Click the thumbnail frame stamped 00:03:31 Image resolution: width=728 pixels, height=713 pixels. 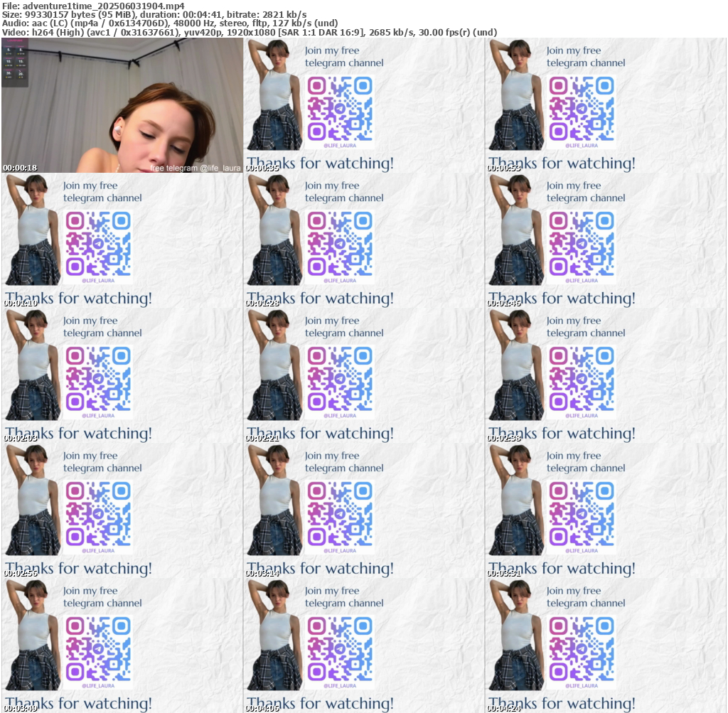coord(606,510)
